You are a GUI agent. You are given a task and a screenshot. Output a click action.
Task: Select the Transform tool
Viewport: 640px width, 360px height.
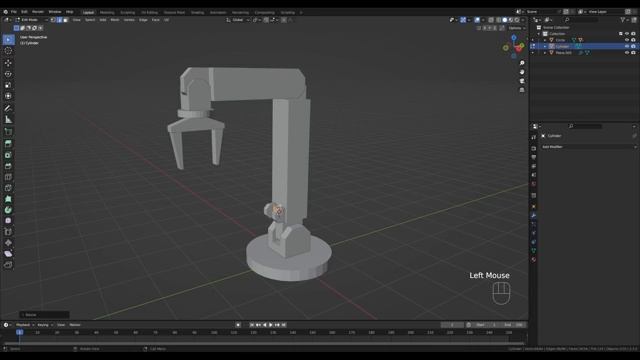(x=8, y=96)
